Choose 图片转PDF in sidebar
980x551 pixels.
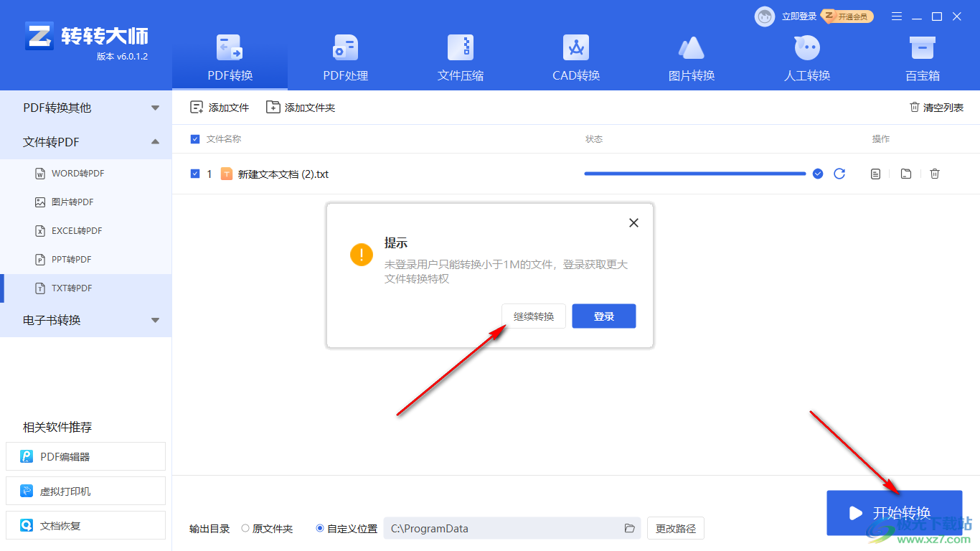[x=86, y=202]
